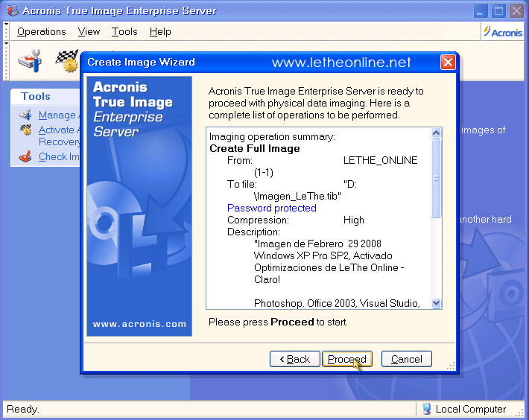Click the Proceed button to start imaging

pyautogui.click(x=346, y=359)
